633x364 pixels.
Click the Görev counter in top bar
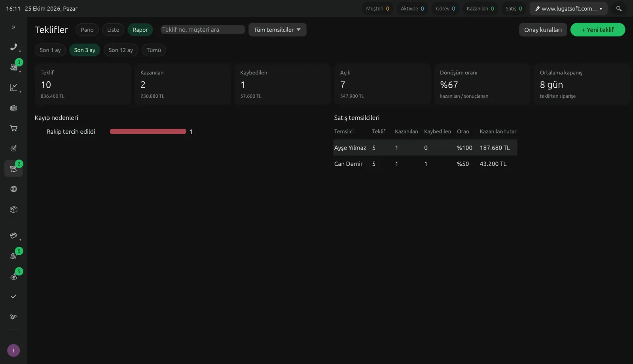pyautogui.click(x=445, y=9)
